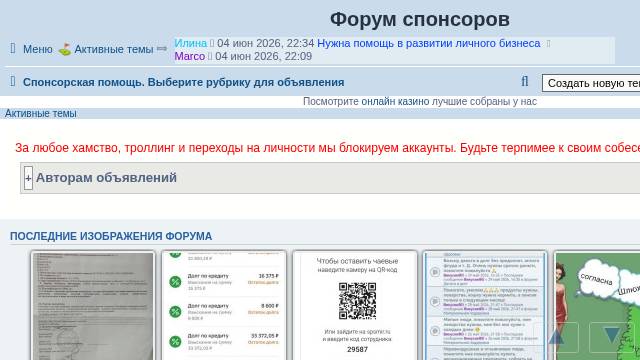Viewport: 640px width, 360px height.
Task: Click timestamp 04 июн 2026, 22:09
Action: pyautogui.click(x=263, y=56)
